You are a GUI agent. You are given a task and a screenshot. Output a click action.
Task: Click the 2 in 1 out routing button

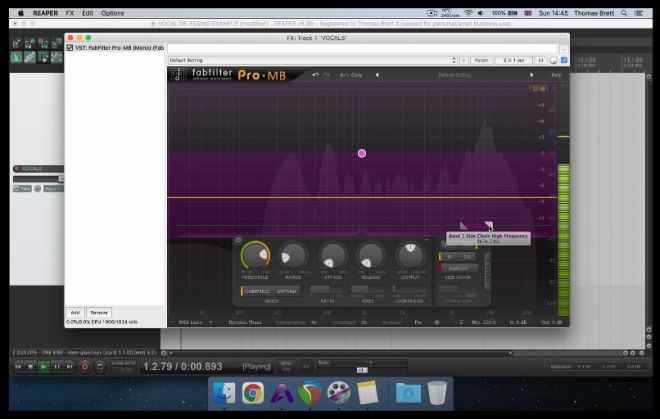tap(514, 60)
